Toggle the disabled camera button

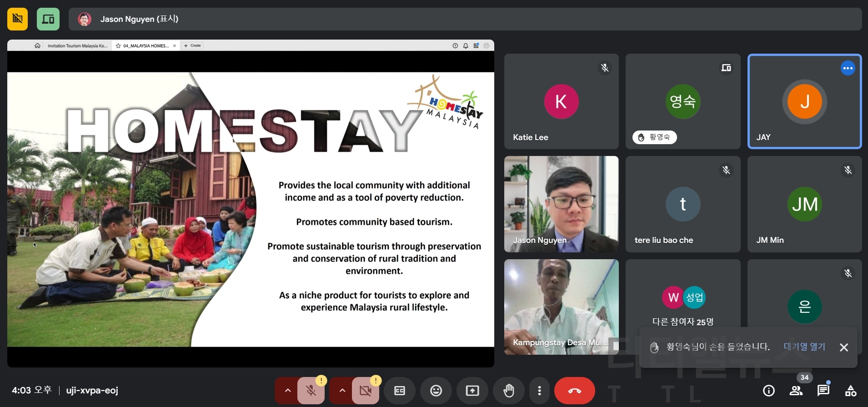[366, 391]
